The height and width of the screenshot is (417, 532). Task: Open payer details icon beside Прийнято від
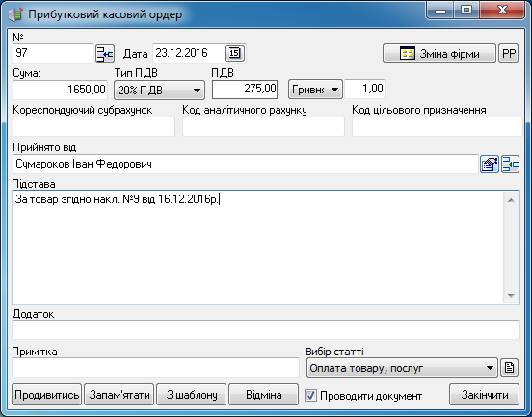coord(490,165)
